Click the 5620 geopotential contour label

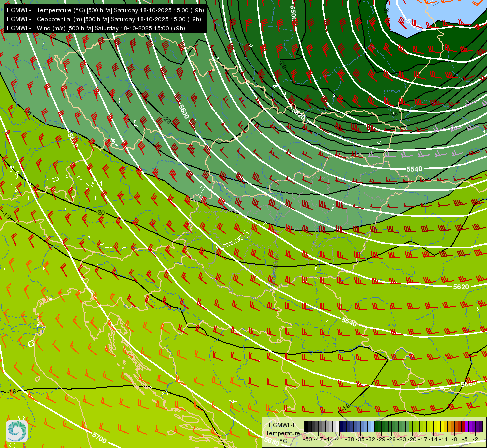click(x=461, y=287)
